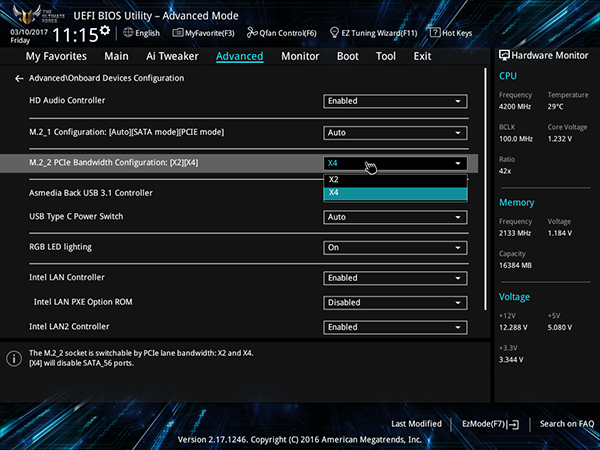The width and height of the screenshot is (600, 450).
Task: Click the CPU frequency value 4200 MHz
Action: tap(515, 106)
